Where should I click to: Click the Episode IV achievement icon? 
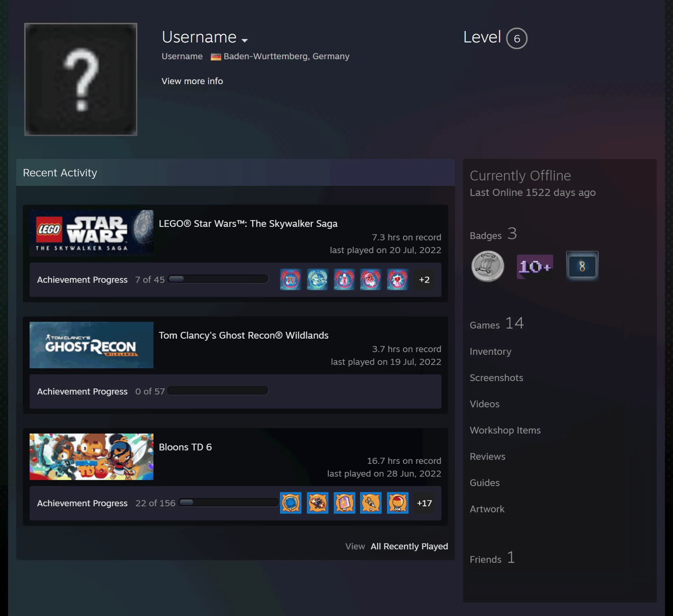[x=291, y=280]
